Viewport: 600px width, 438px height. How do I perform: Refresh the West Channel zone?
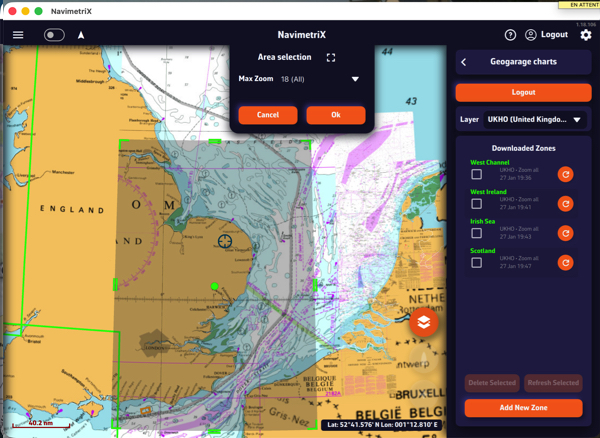pos(565,174)
